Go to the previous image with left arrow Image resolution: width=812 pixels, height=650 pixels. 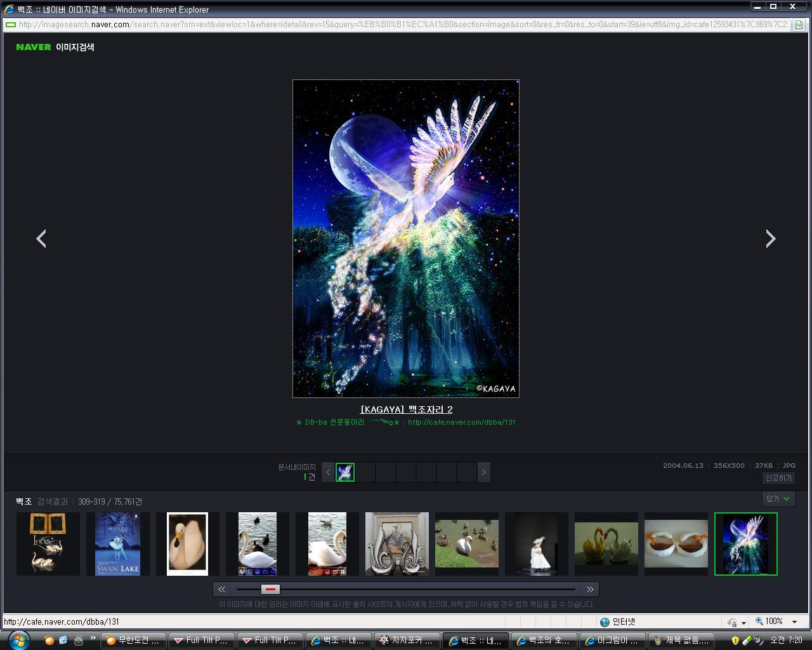tap(41, 239)
